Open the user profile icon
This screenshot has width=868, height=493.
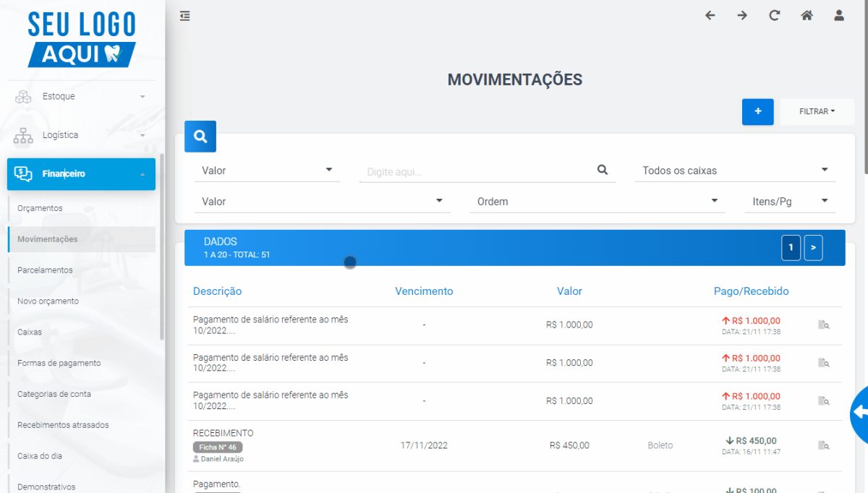point(839,15)
